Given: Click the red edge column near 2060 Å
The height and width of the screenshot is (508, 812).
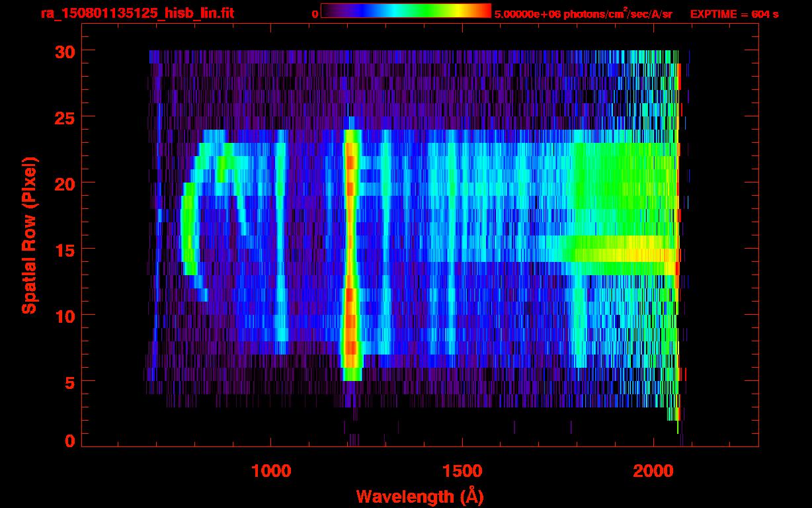Looking at the screenshot, I should tap(679, 172).
